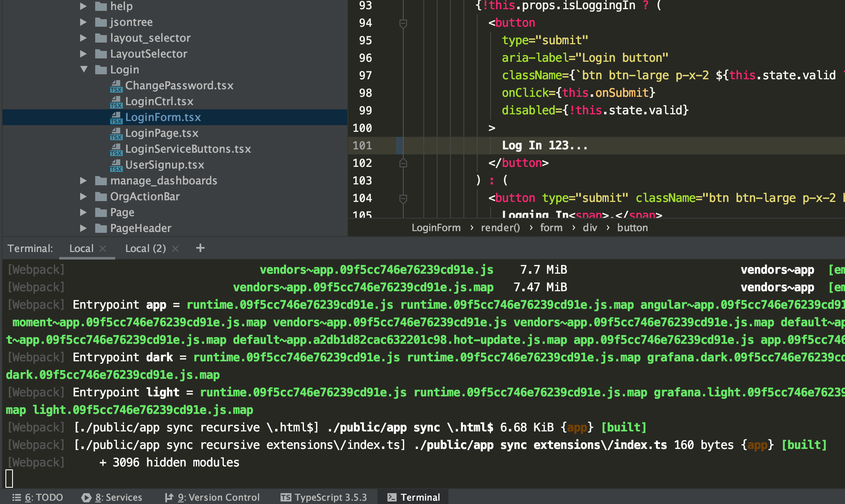This screenshot has width=845, height=504.
Task: Click the LoginServiceButtons.tsx file icon
Action: pos(116,149)
